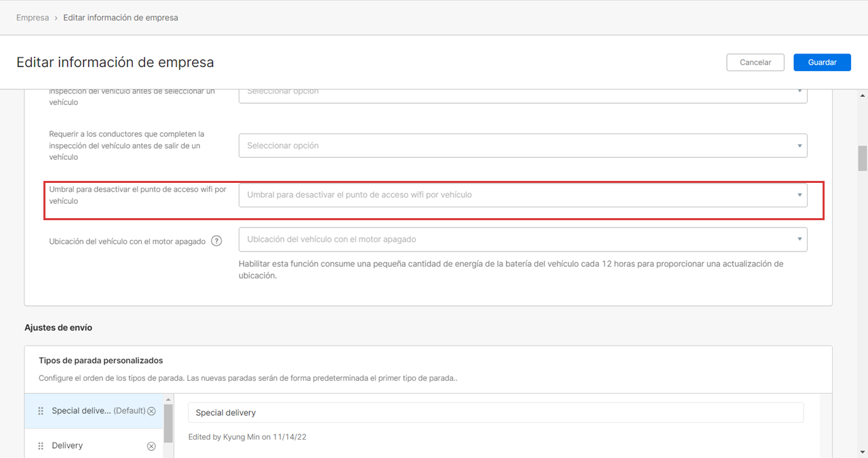Click the drag handle next to Delivery
This screenshot has width=868, height=458.
point(41,446)
